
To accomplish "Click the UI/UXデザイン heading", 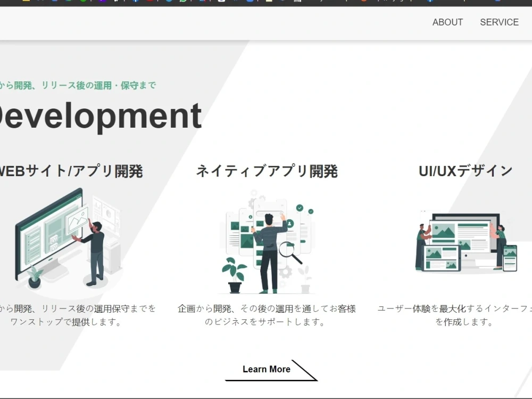I will click(x=465, y=171).
